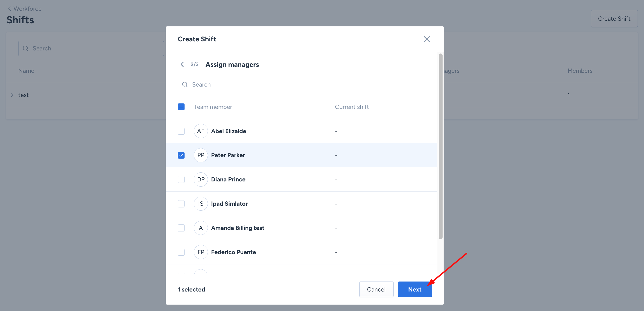This screenshot has height=311, width=644.
Task: Click the background Create Shift button
Action: coord(614,19)
